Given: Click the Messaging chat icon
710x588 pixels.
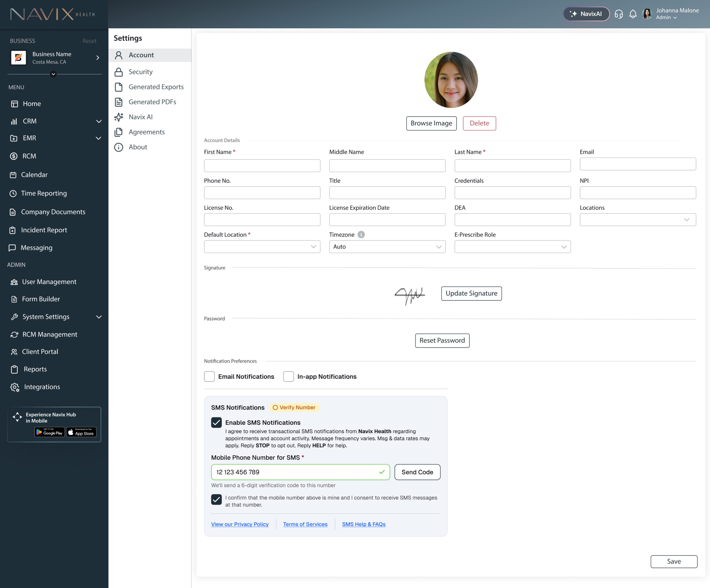Looking at the screenshot, I should pyautogui.click(x=12, y=248).
